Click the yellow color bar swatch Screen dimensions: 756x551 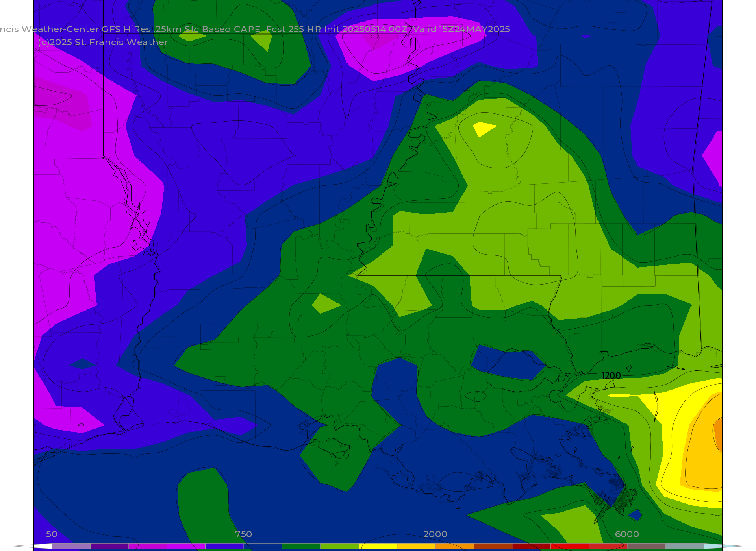click(378, 546)
